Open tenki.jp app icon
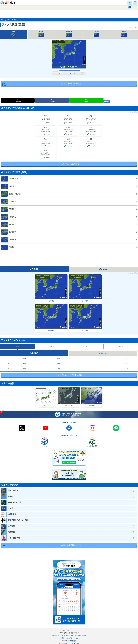This screenshot has width=138, height=644. [x=44, y=441]
